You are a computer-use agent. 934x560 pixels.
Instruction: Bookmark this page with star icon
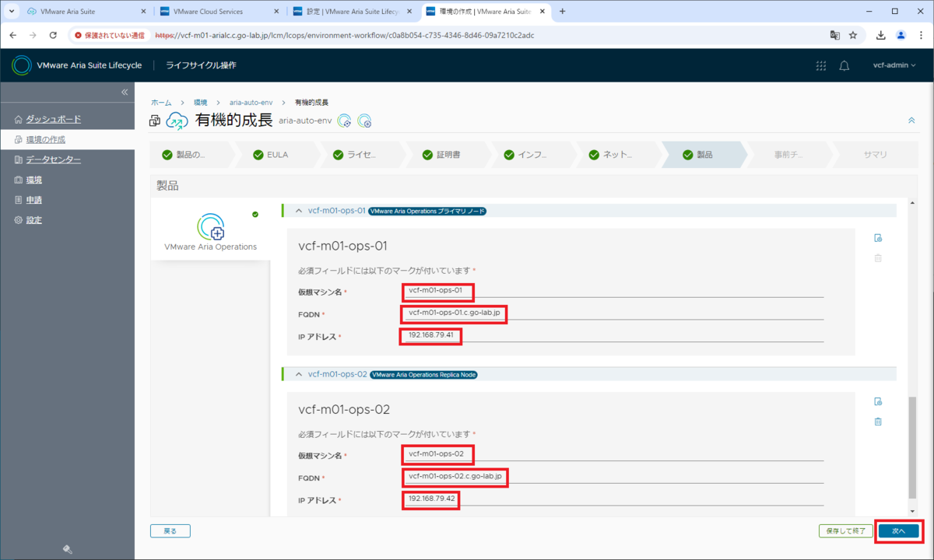(853, 35)
